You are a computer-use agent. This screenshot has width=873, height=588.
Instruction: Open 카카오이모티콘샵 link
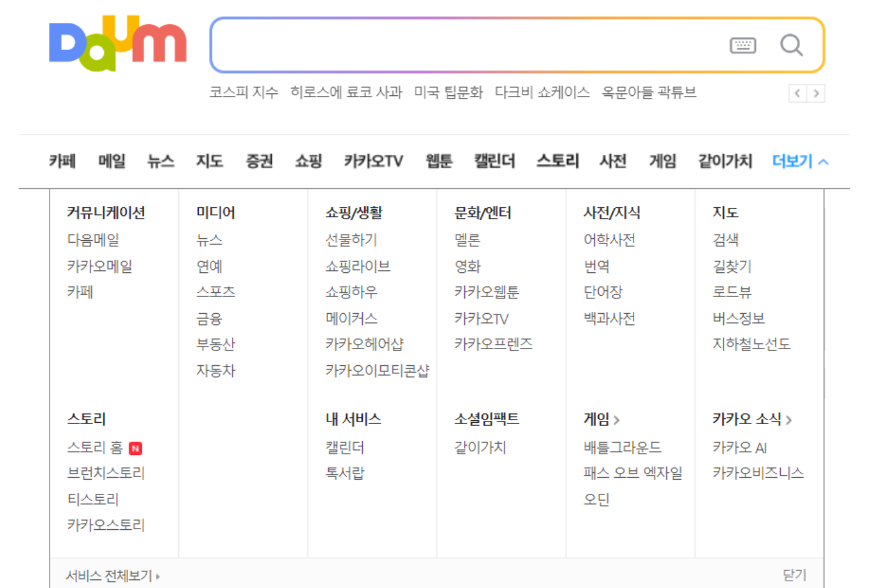377,371
